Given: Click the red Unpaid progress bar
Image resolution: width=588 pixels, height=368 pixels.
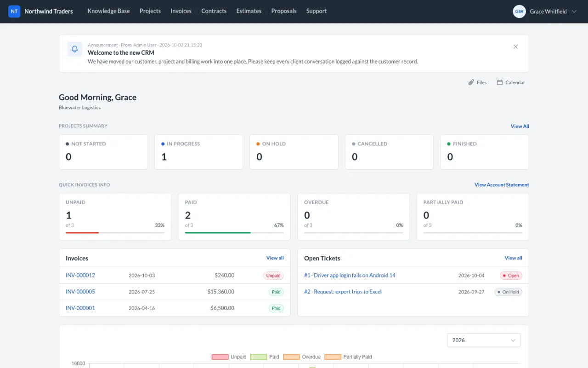Looking at the screenshot, I should coord(82,233).
